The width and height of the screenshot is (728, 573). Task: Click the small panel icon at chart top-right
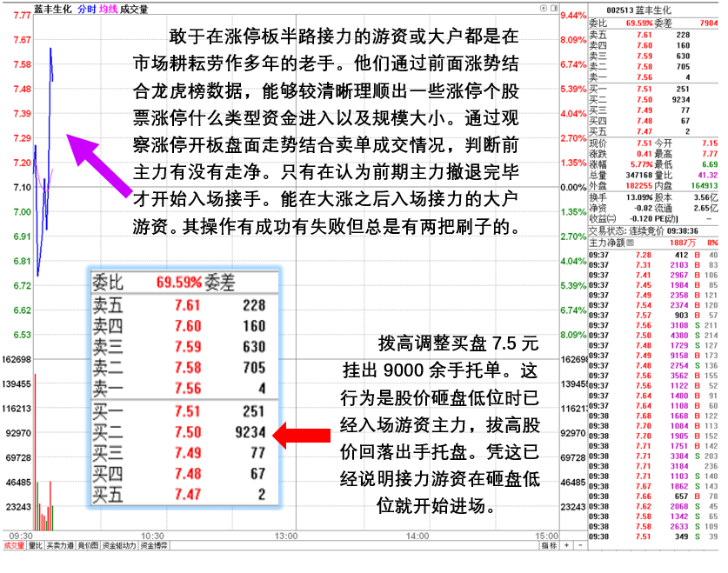coord(553,8)
